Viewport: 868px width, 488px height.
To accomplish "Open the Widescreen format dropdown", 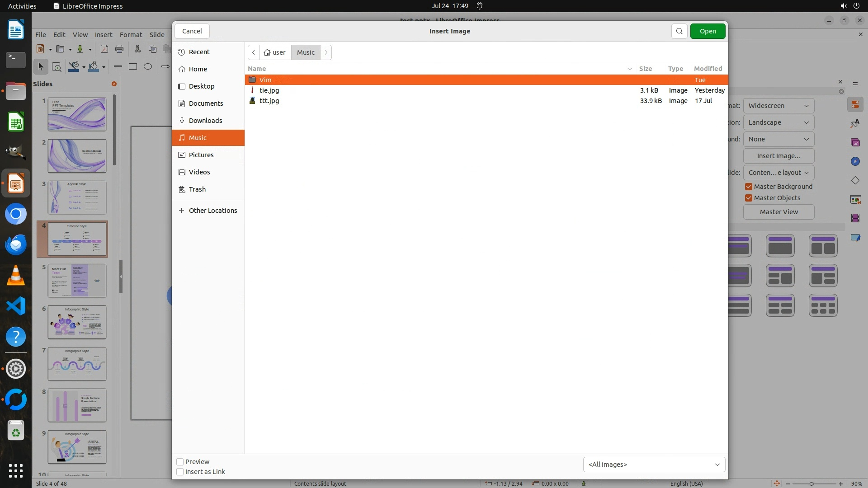I will (x=778, y=106).
